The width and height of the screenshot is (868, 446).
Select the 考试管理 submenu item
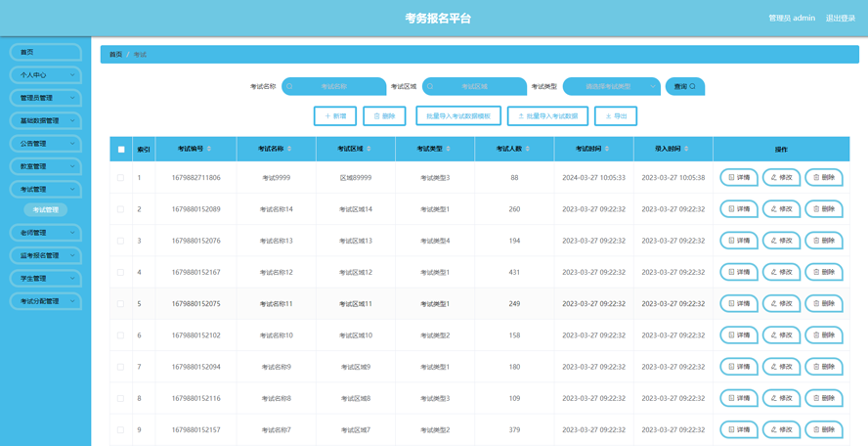(45, 210)
